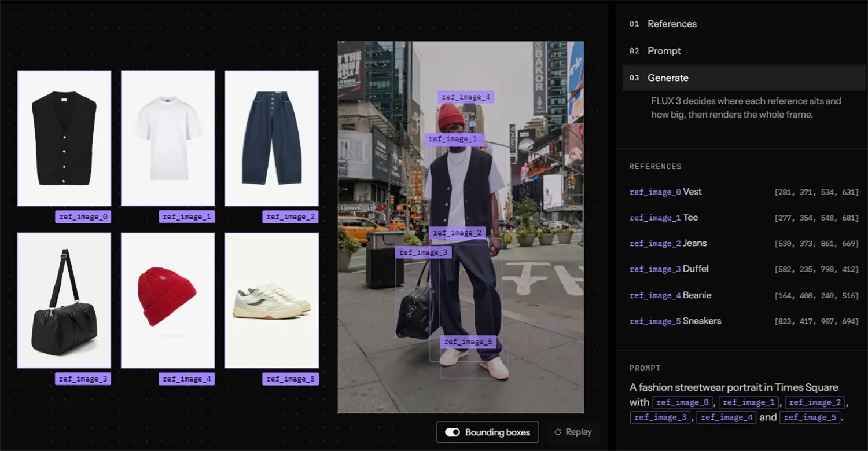This screenshot has width=868, height=451.
Task: Click the circular arrow icon beside Replay
Action: coord(558,432)
